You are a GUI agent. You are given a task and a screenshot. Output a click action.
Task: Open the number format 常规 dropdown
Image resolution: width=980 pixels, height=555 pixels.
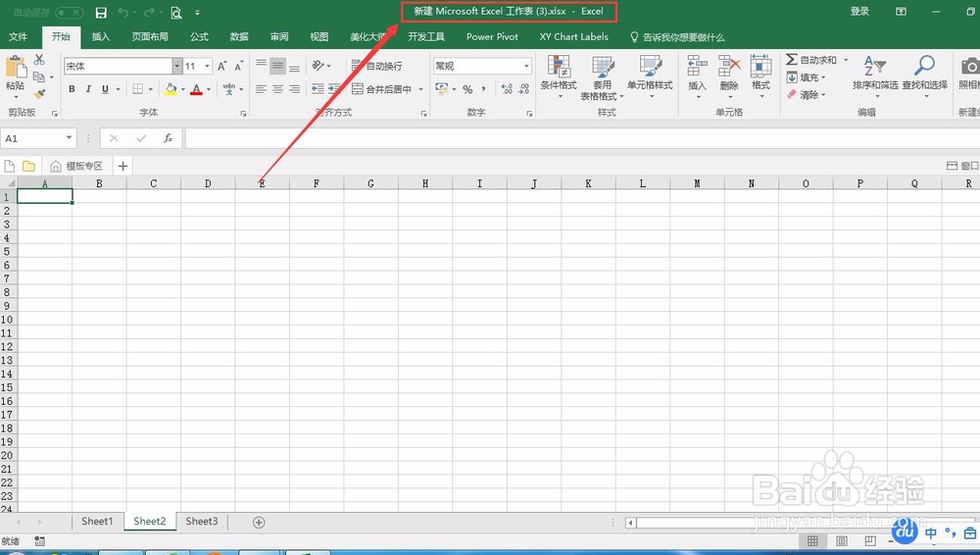[x=526, y=66]
